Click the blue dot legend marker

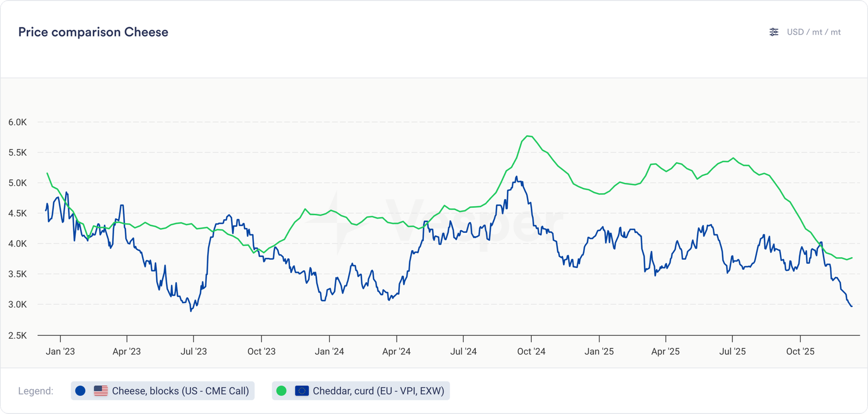(80, 391)
